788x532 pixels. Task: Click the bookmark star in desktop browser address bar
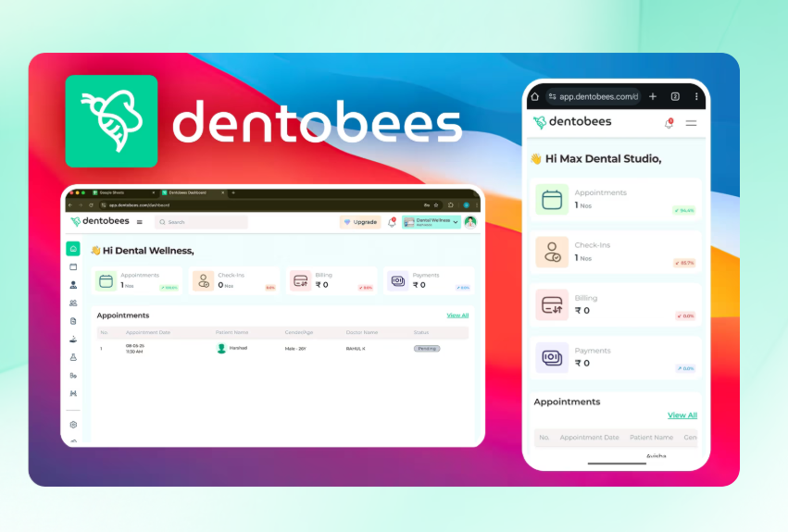[x=436, y=205]
